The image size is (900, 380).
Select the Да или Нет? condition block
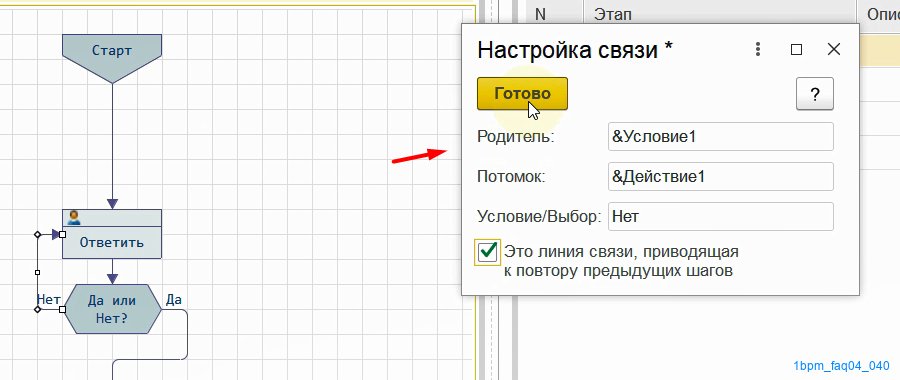112,309
